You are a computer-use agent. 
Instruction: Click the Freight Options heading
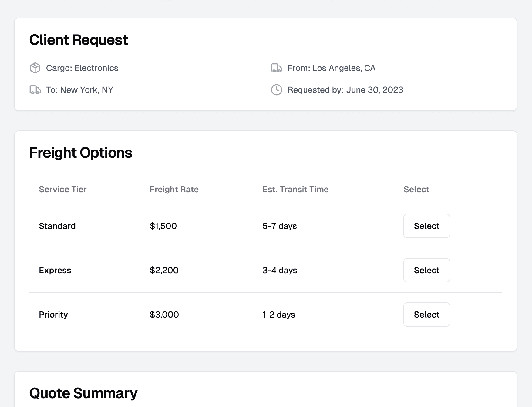click(81, 153)
